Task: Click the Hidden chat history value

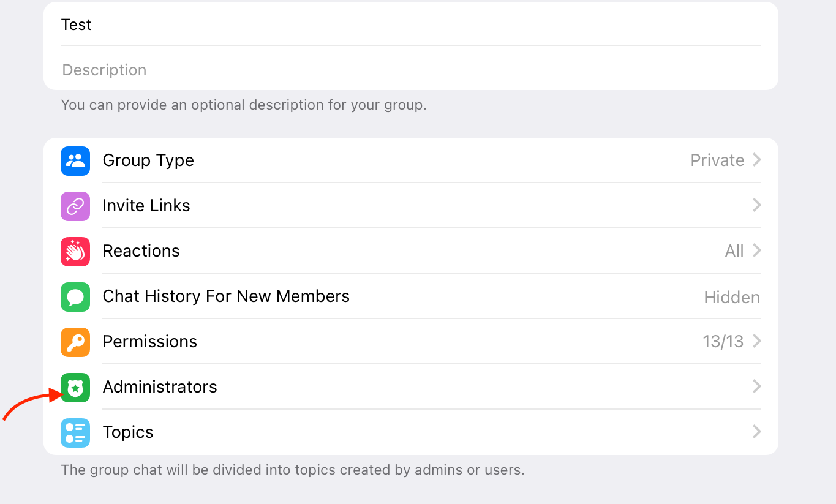Action: pyautogui.click(x=731, y=298)
